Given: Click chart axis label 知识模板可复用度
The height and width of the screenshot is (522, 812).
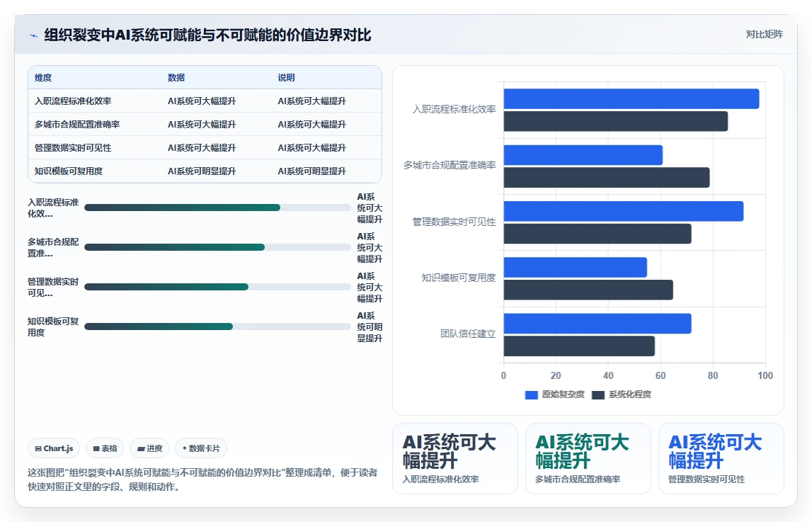Looking at the screenshot, I should click(x=459, y=278).
